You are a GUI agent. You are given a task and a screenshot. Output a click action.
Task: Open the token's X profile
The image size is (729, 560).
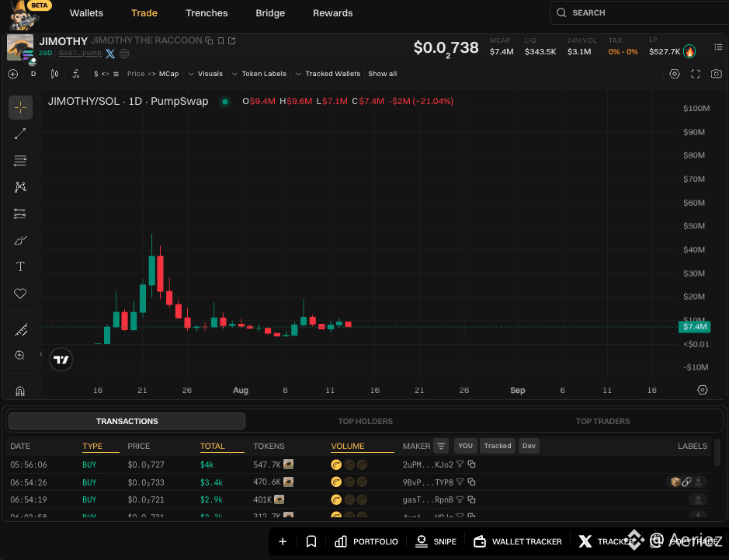coord(110,54)
